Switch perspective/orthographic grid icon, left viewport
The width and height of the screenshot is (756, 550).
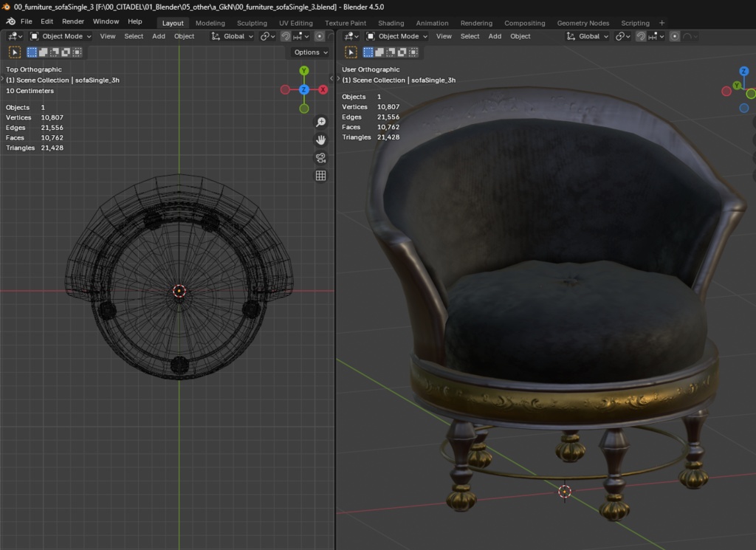pyautogui.click(x=320, y=176)
